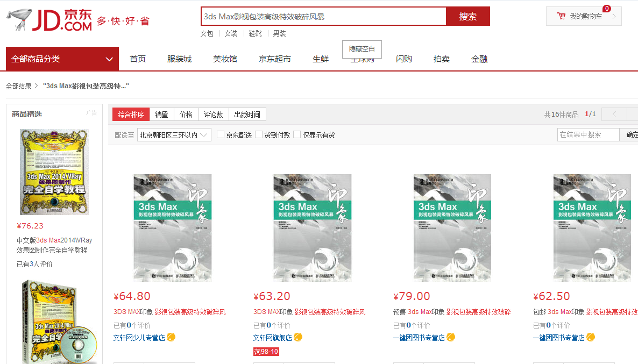Click the review count under ¥64.80 book
Image resolution: width=638 pixels, height=364 pixels.
pos(132,325)
